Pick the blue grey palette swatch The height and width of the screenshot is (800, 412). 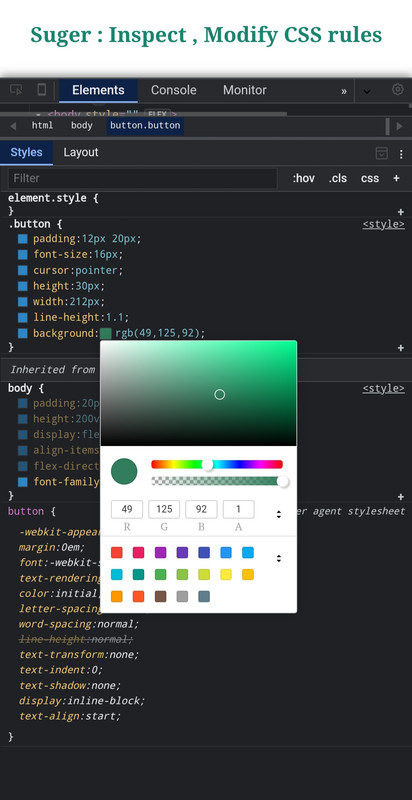click(x=204, y=596)
